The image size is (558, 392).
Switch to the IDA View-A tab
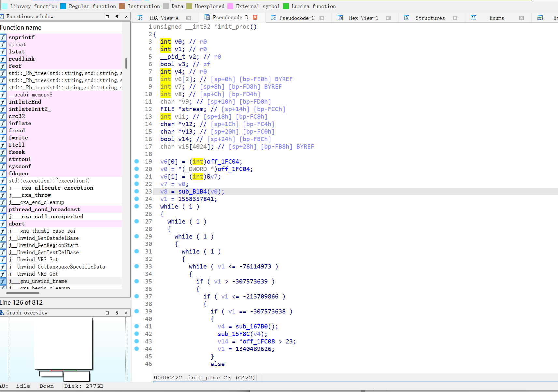pyautogui.click(x=164, y=18)
